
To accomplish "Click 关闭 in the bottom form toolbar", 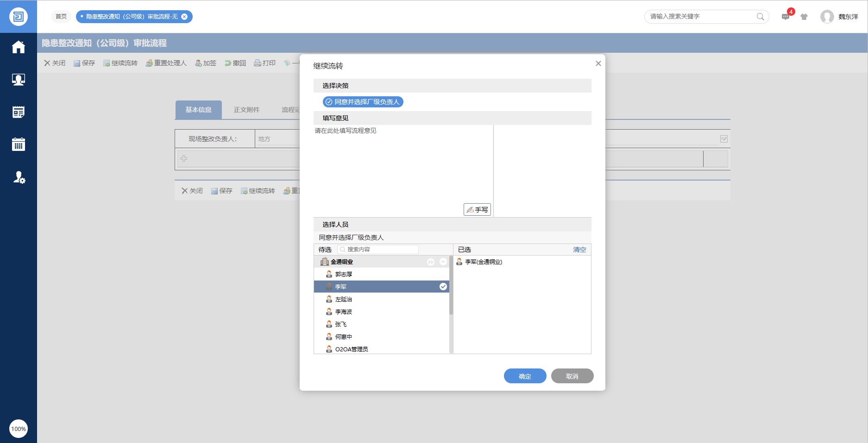I will click(x=192, y=191).
